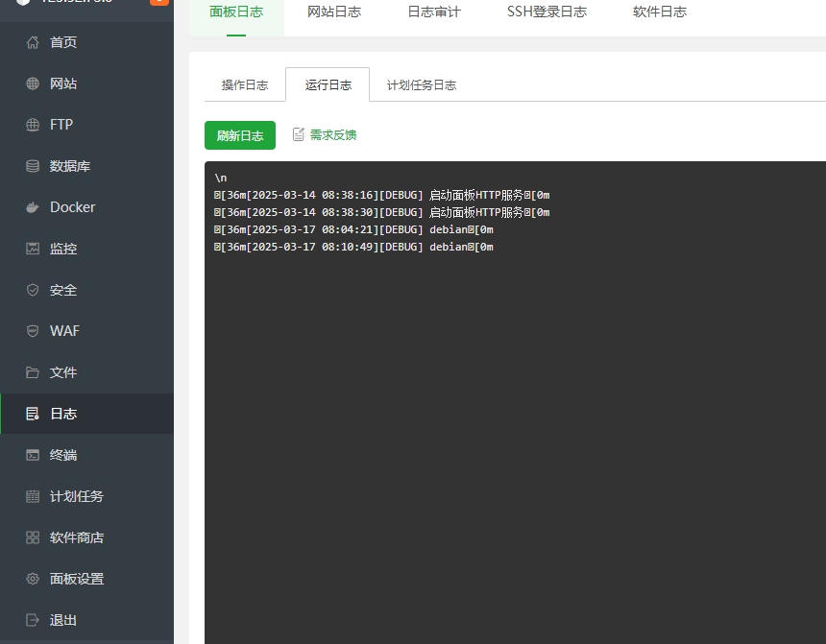The height and width of the screenshot is (644, 826).
Task: Click the home icon beside 首页
Action: (x=33, y=42)
